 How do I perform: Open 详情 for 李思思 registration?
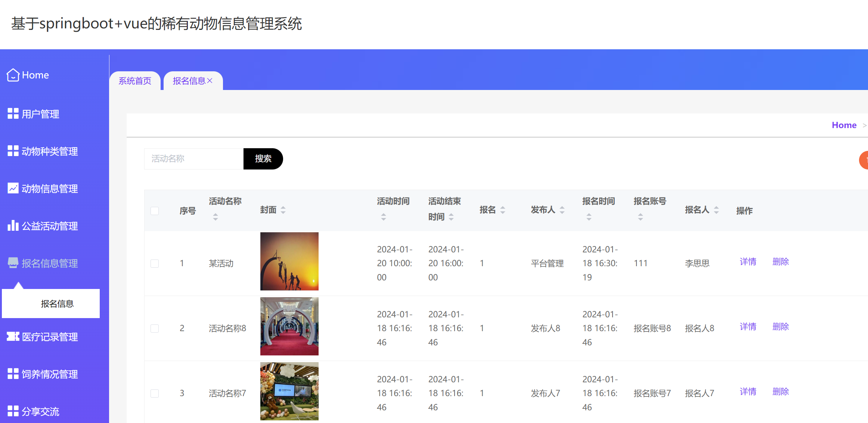pos(748,261)
